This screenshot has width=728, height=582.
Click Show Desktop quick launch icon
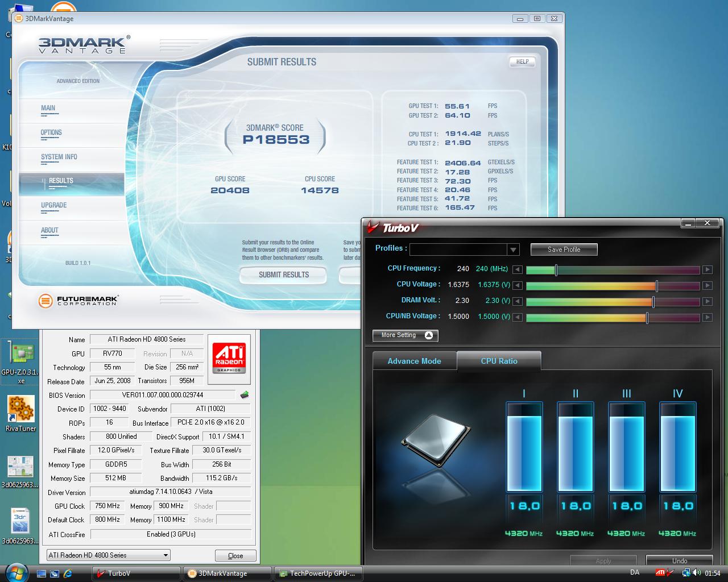(42, 573)
